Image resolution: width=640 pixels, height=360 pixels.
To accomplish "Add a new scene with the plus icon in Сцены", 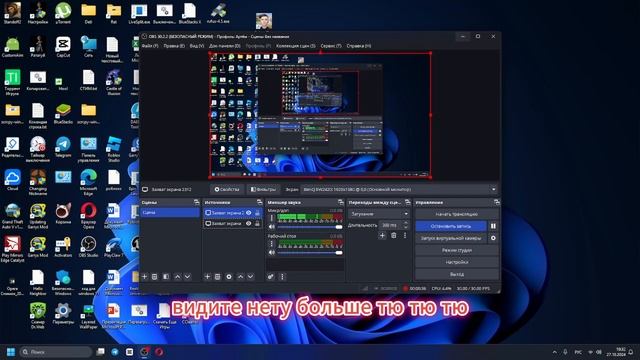I will click(144, 276).
